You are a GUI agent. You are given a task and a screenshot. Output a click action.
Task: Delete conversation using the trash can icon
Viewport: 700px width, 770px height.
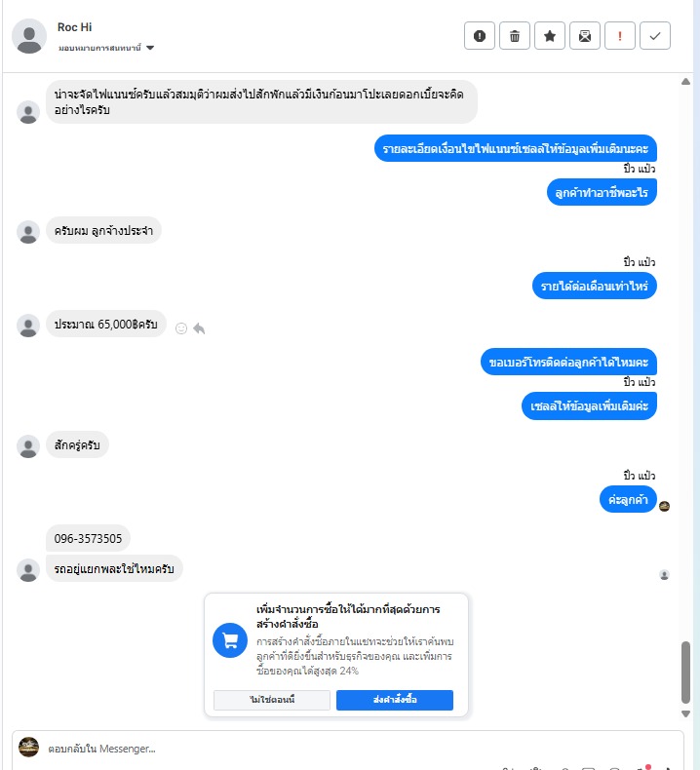tap(515, 36)
